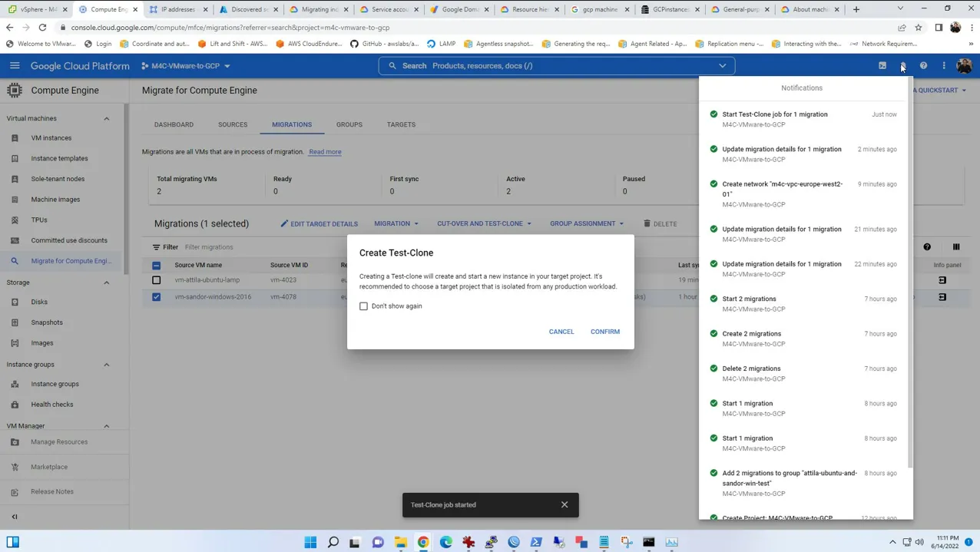Screen dimensions: 980x552
Task: Click the notifications bell icon
Action: (x=903, y=66)
